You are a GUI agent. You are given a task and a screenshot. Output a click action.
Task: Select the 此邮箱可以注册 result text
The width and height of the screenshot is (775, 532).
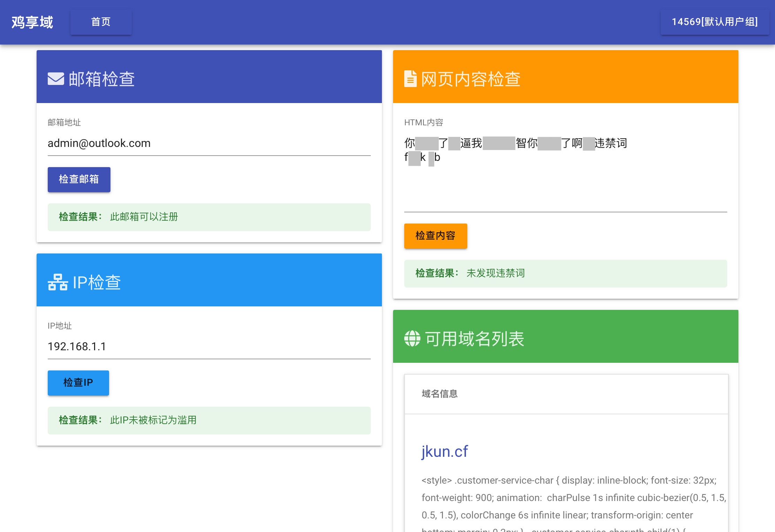(144, 217)
